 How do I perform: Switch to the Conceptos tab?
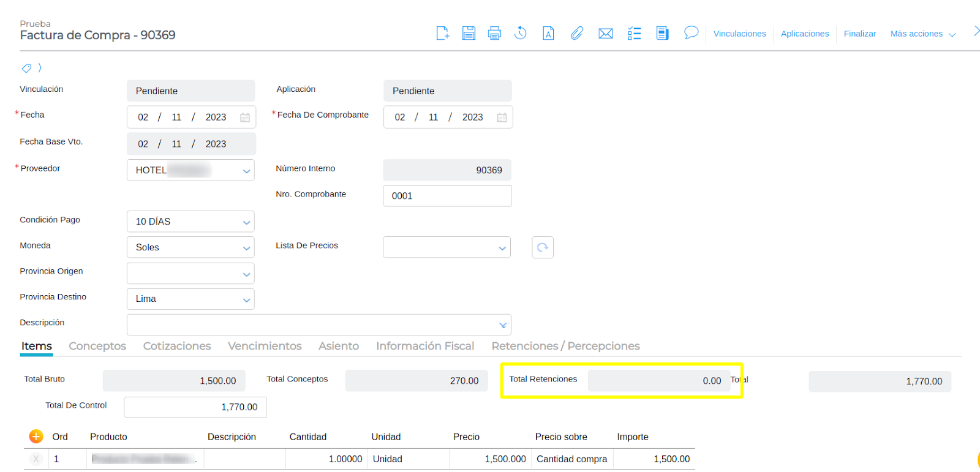[x=97, y=346]
